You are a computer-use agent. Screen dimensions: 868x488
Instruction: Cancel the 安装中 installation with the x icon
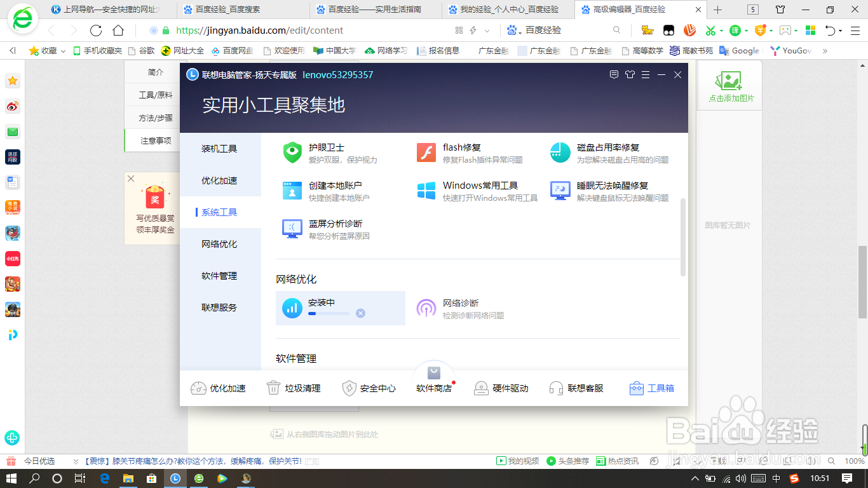point(360,313)
